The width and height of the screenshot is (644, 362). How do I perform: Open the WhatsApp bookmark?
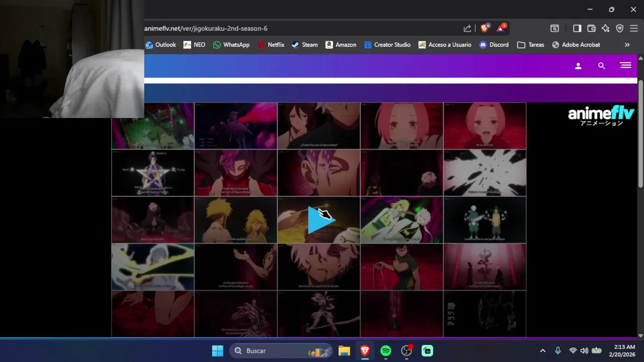click(x=231, y=45)
